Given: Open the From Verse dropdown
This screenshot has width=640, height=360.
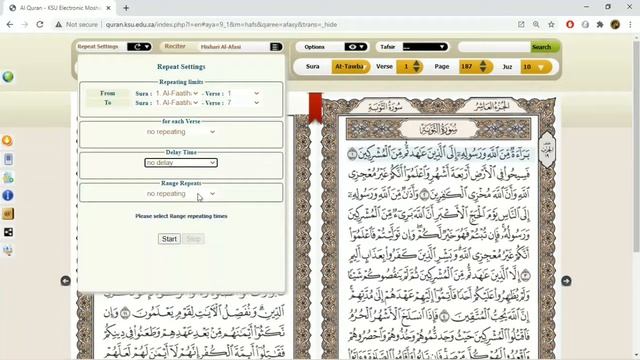Looking at the screenshot, I should coord(243,93).
